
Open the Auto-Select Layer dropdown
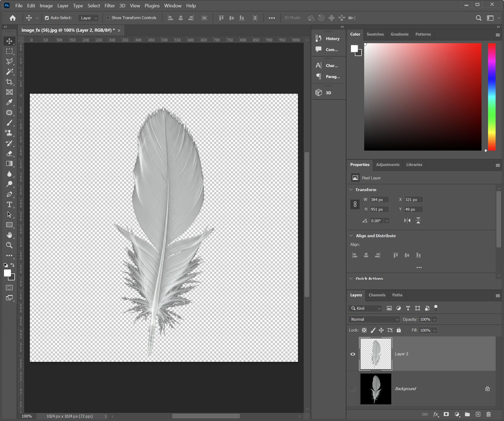click(88, 18)
